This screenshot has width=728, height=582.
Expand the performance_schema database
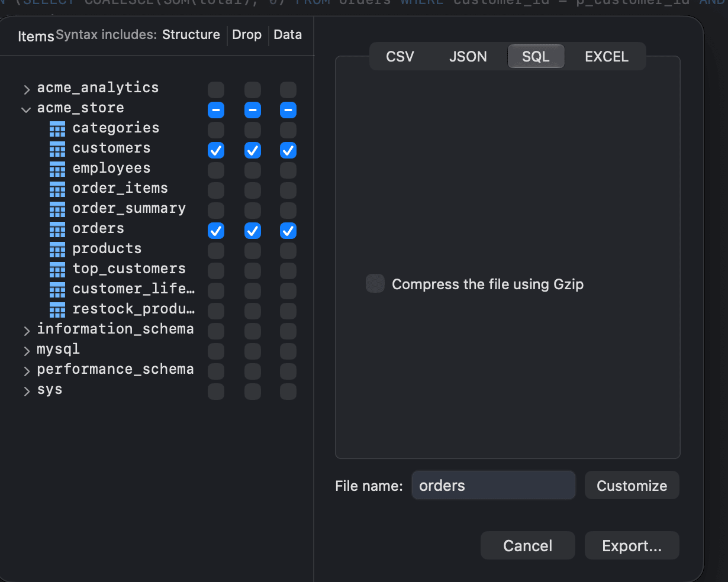27,371
